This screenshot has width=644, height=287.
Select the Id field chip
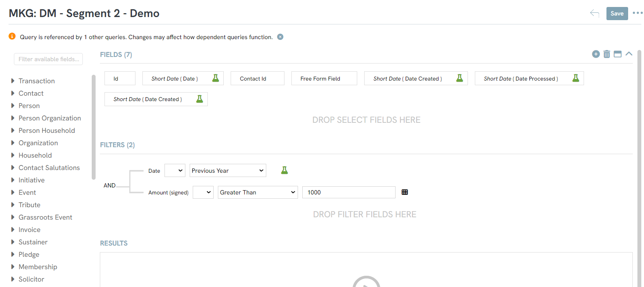120,78
